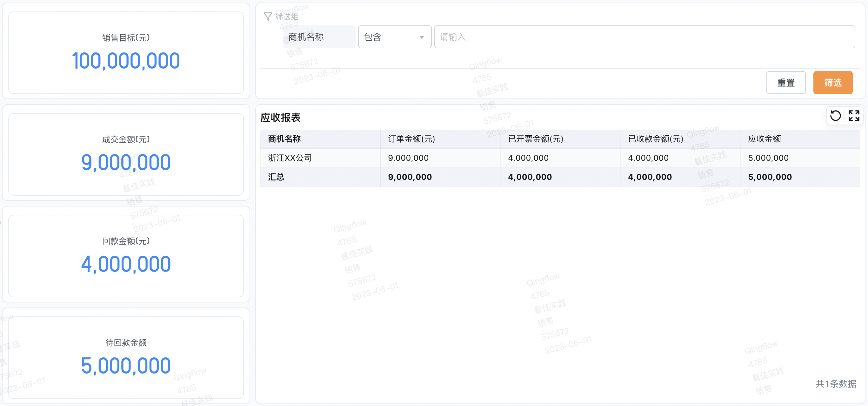Click the 销售目标(元) card value 100,000,000

click(x=126, y=61)
